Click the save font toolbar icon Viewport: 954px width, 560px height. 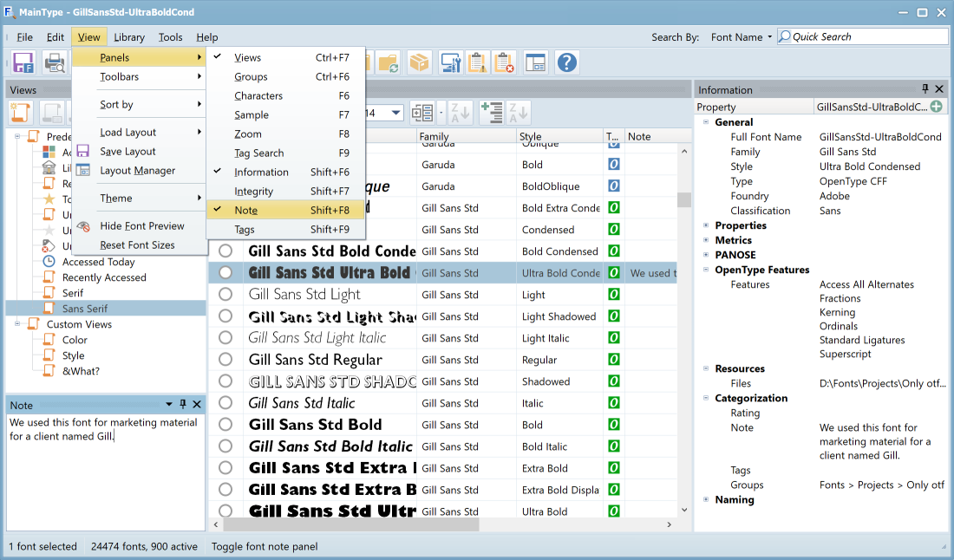(x=23, y=62)
